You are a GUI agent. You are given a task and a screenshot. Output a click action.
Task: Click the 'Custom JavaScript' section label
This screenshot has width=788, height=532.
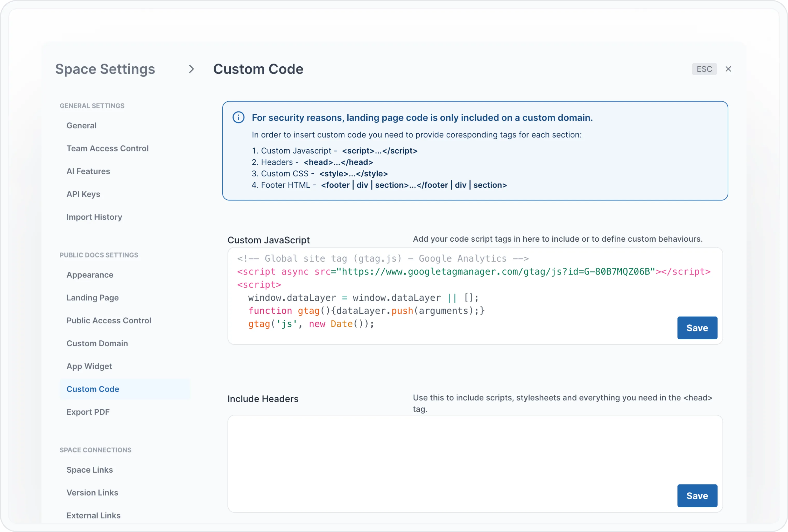pyautogui.click(x=269, y=240)
